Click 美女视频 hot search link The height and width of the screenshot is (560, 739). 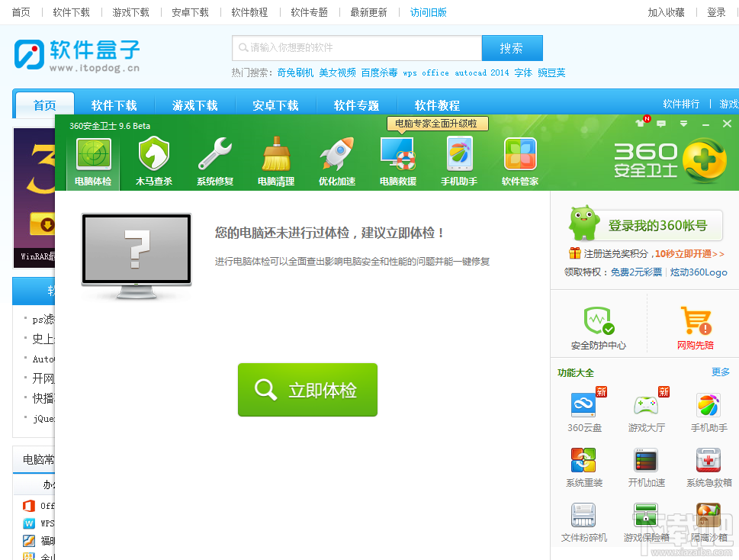337,72
